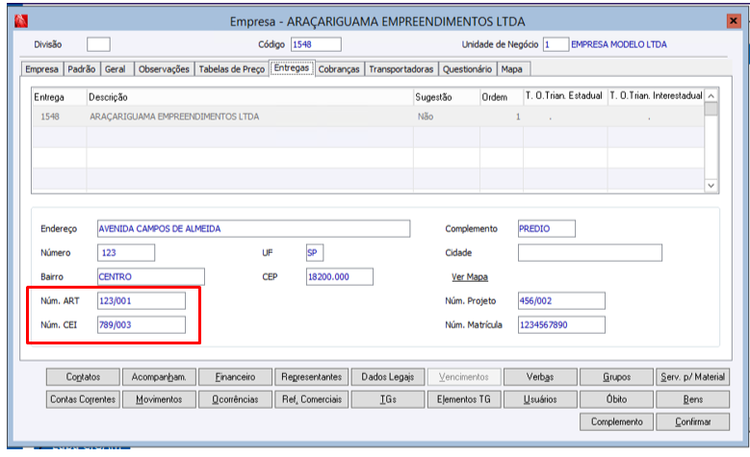Click the Número field containing 123
This screenshot has width=750, height=457.
[126, 253]
